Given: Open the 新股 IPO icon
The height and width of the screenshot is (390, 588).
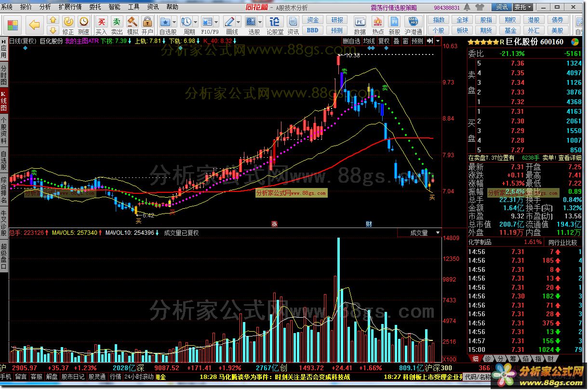Looking at the screenshot, I should 394,21.
